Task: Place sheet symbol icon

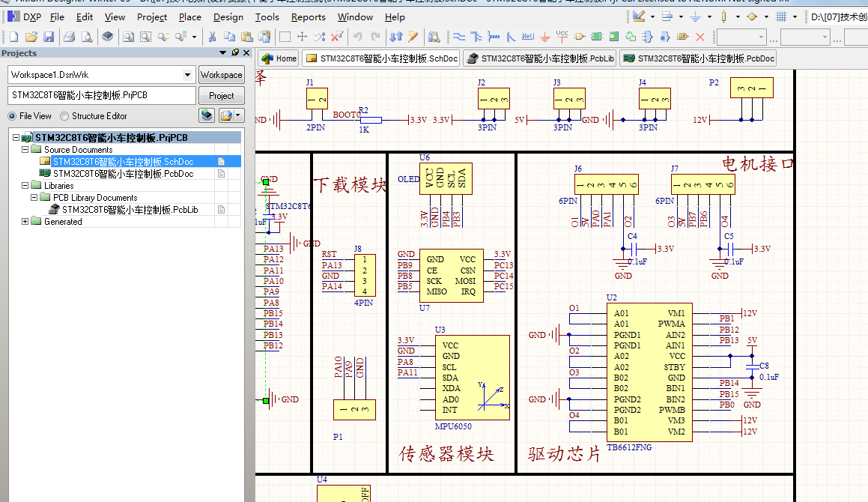Action: [x=596, y=37]
